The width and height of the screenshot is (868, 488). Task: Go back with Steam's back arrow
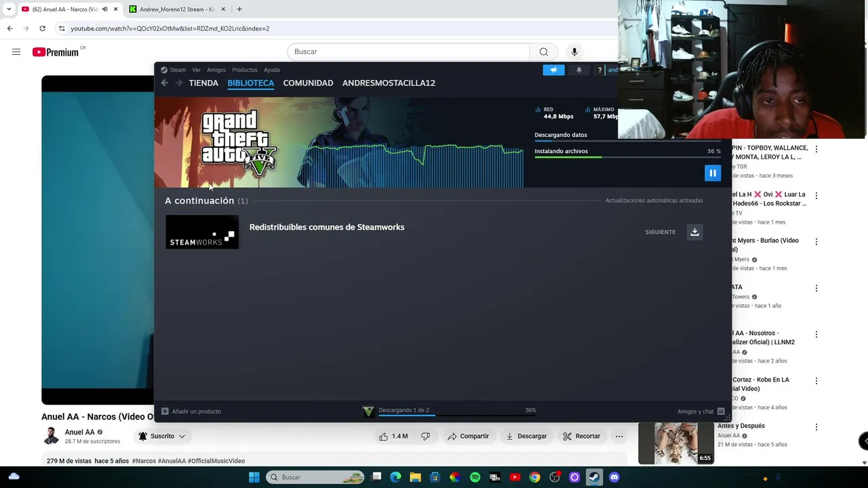[164, 83]
